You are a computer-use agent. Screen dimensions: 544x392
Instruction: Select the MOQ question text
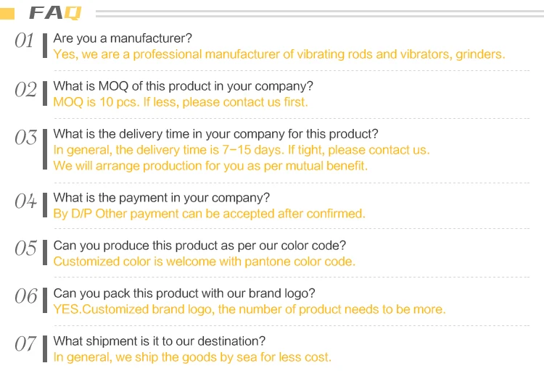184,86
